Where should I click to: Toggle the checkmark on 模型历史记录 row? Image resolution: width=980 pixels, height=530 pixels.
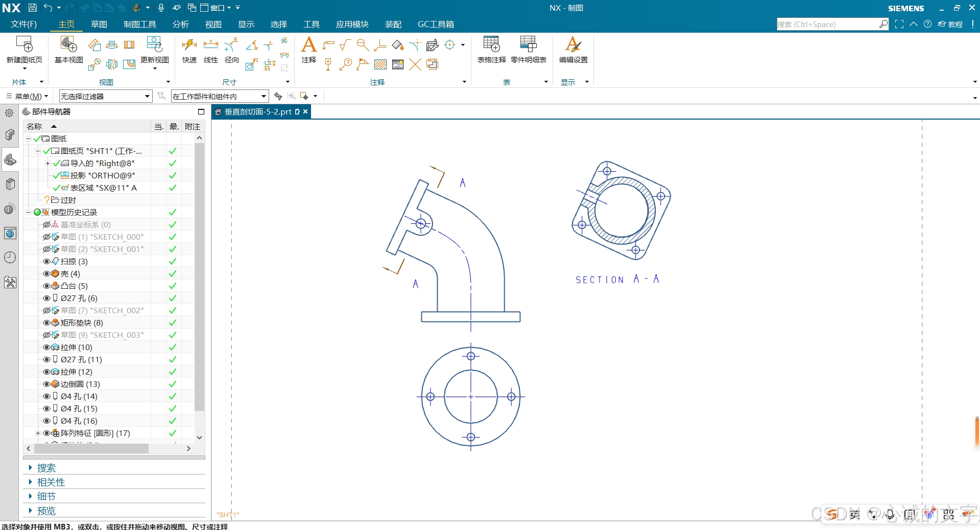[x=172, y=212]
